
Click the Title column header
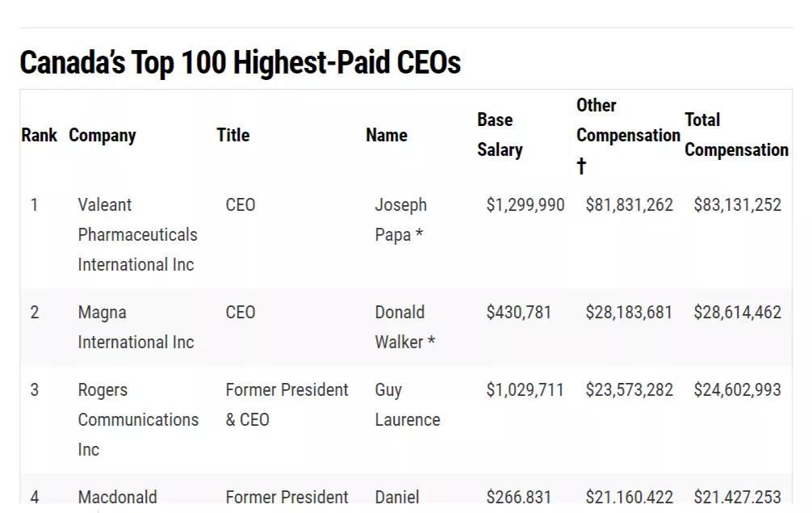pyautogui.click(x=233, y=135)
